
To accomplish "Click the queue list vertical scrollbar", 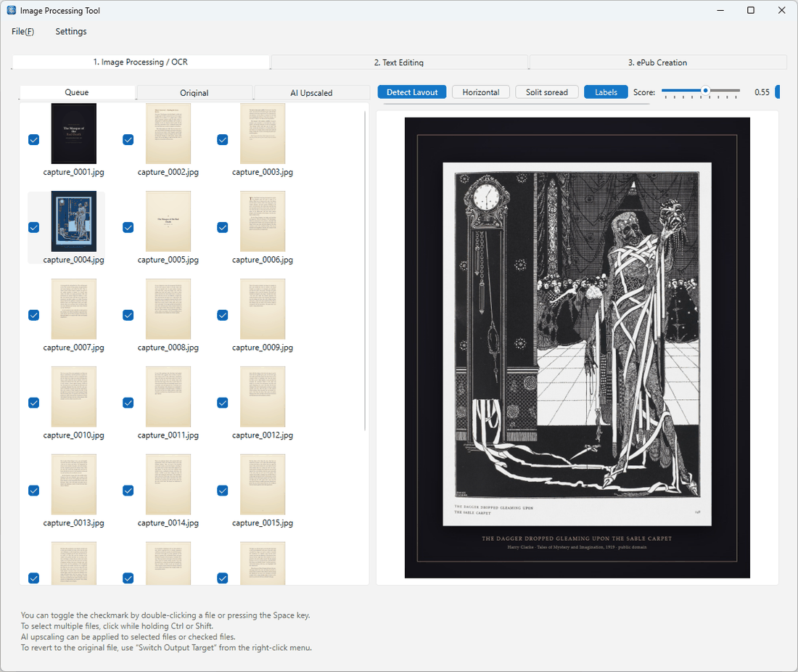I will coord(365,271).
